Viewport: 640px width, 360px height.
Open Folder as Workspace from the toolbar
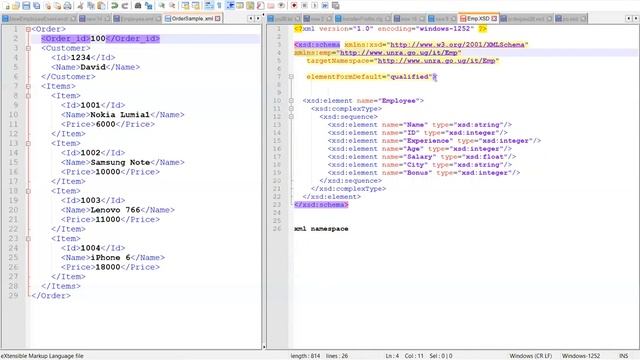pyautogui.click(x=271, y=6)
